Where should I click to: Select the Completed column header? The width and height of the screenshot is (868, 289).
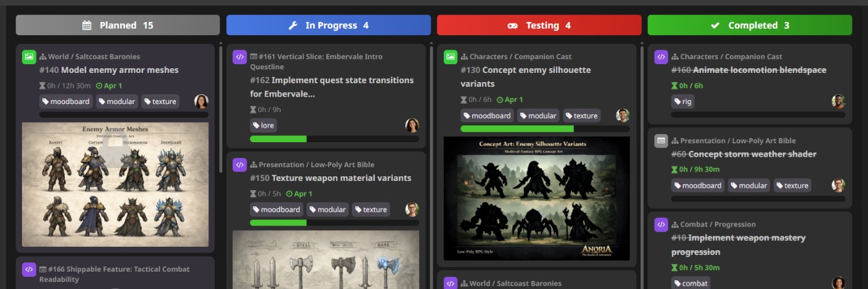750,25
